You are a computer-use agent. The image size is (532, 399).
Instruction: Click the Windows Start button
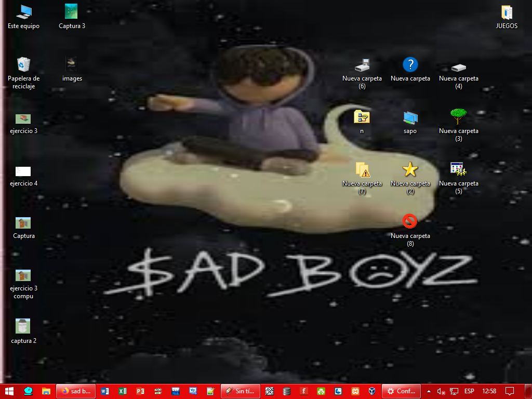point(9,391)
